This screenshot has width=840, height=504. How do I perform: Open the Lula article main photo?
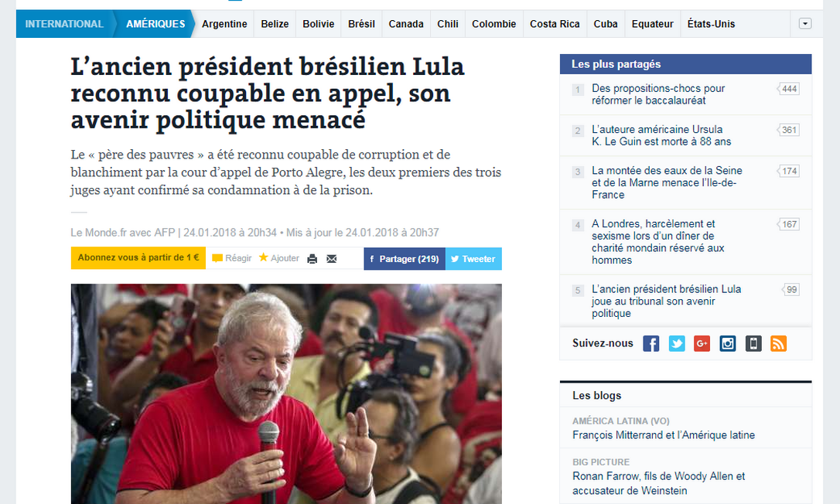pos(287,393)
